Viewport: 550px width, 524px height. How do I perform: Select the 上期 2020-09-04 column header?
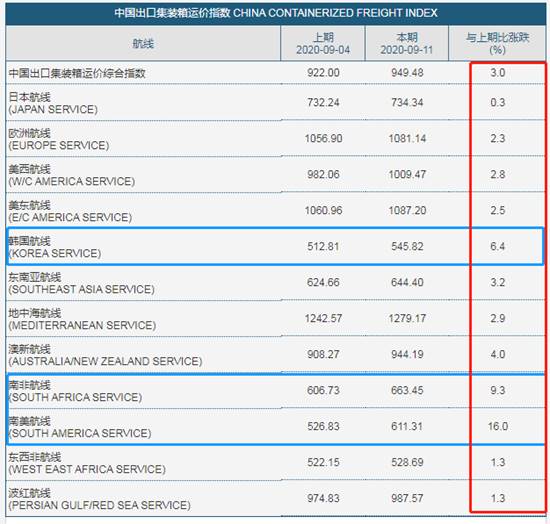323,43
